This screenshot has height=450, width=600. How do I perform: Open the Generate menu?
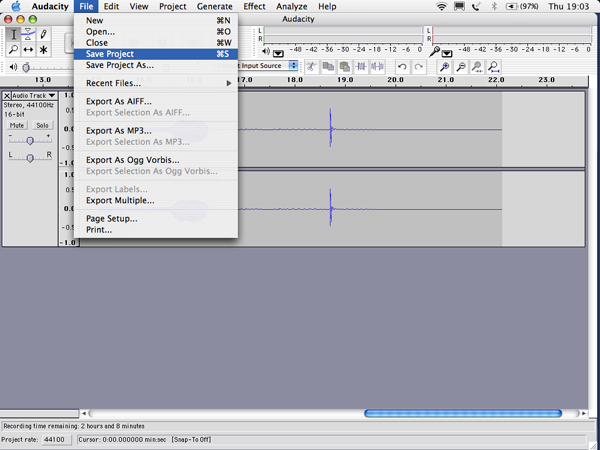coord(214,7)
